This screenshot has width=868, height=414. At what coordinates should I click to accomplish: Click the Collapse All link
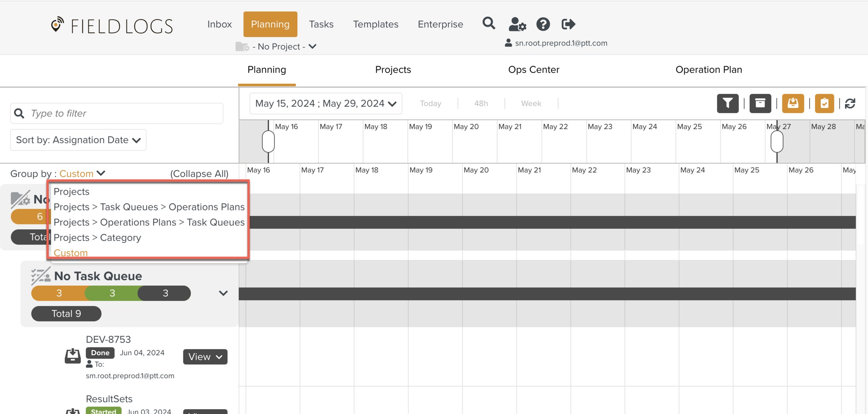click(199, 173)
